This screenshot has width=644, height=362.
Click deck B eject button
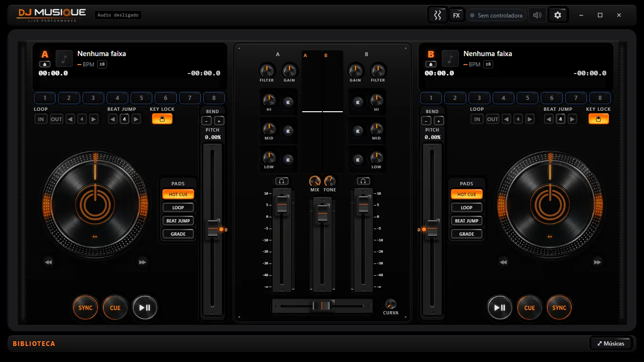pos(431,64)
